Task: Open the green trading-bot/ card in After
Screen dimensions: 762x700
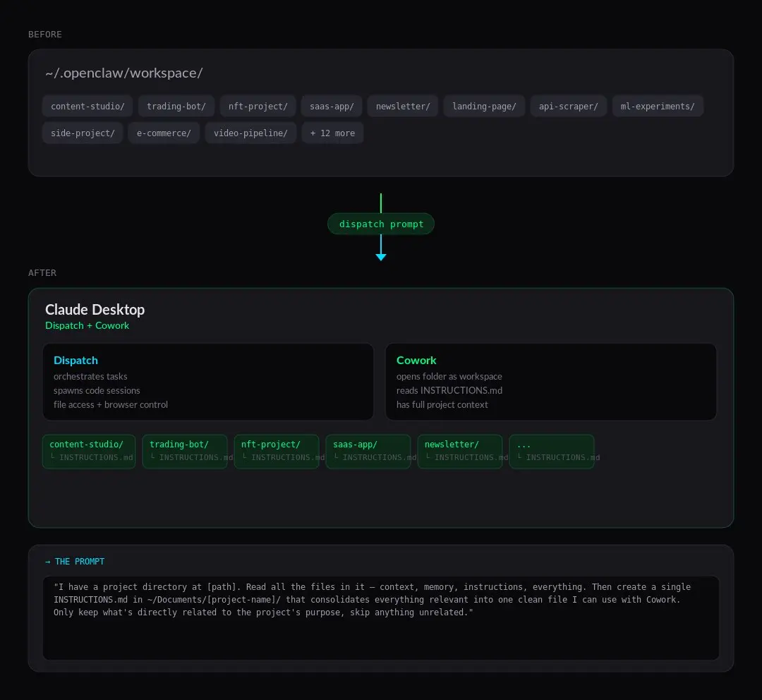Action: (185, 452)
